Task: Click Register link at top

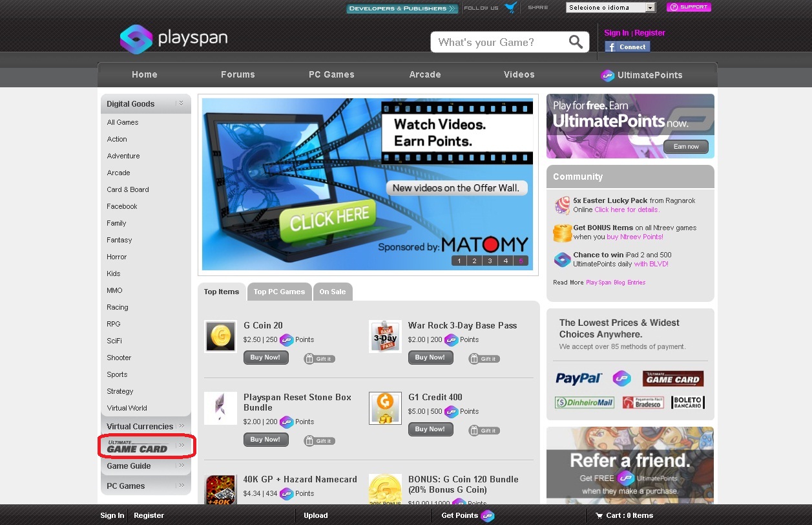Action: click(650, 33)
